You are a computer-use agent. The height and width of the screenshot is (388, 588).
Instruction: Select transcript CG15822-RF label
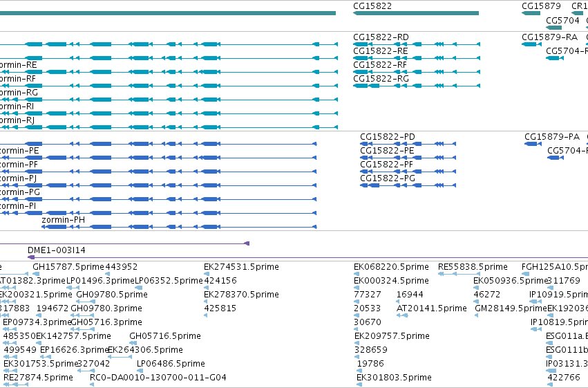click(380, 65)
